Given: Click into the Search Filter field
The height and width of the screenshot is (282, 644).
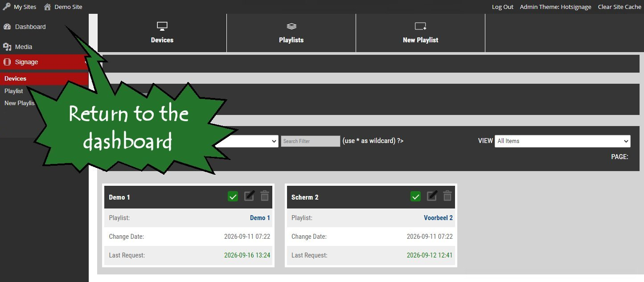Looking at the screenshot, I should pos(310,141).
